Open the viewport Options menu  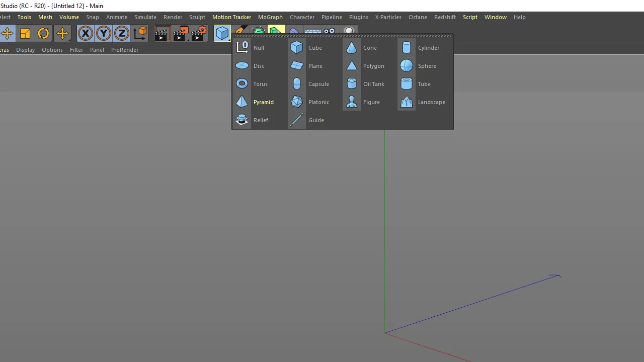pyautogui.click(x=52, y=50)
